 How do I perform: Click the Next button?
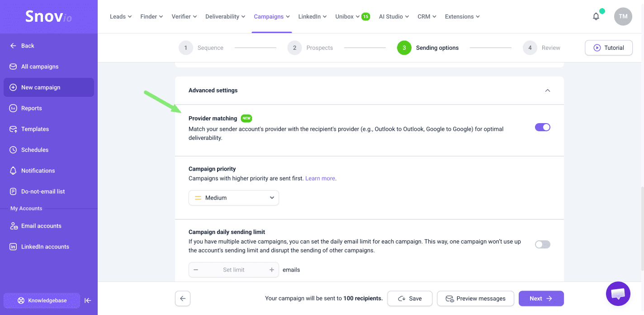coord(541,299)
